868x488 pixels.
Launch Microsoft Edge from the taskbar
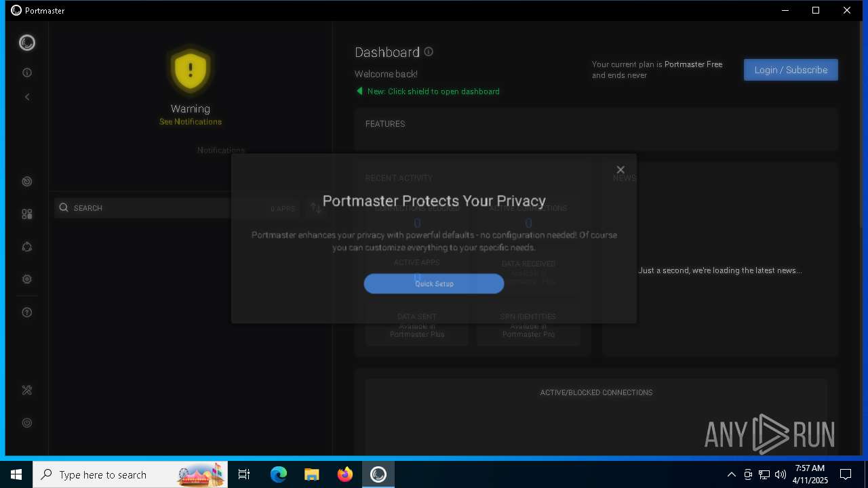click(x=279, y=474)
